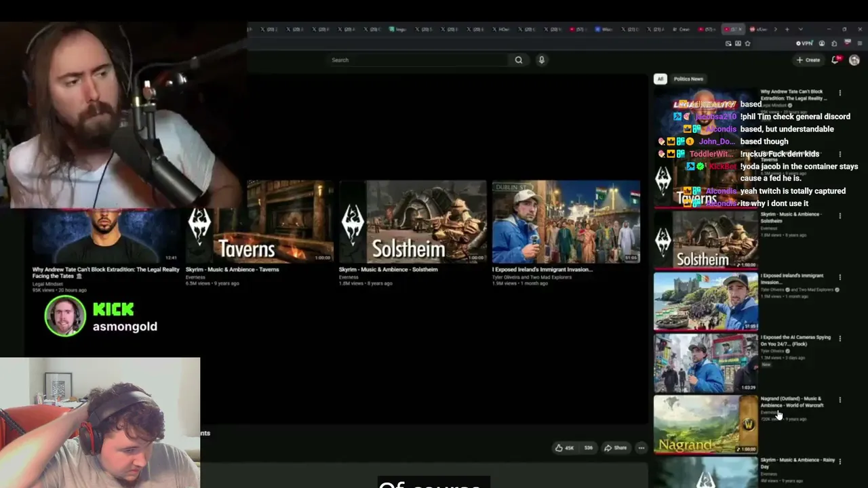The height and width of the screenshot is (488, 868).
Task: Open the Taverns thumbnail on the end screen
Action: (x=260, y=222)
